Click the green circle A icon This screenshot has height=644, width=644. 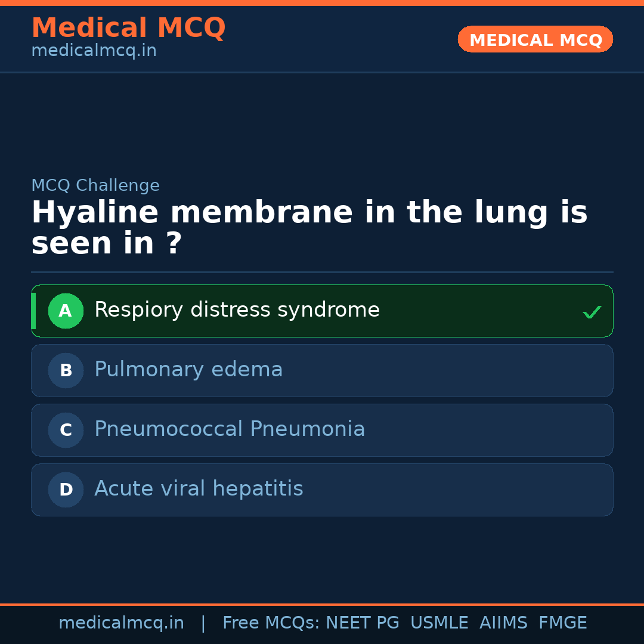point(66,311)
